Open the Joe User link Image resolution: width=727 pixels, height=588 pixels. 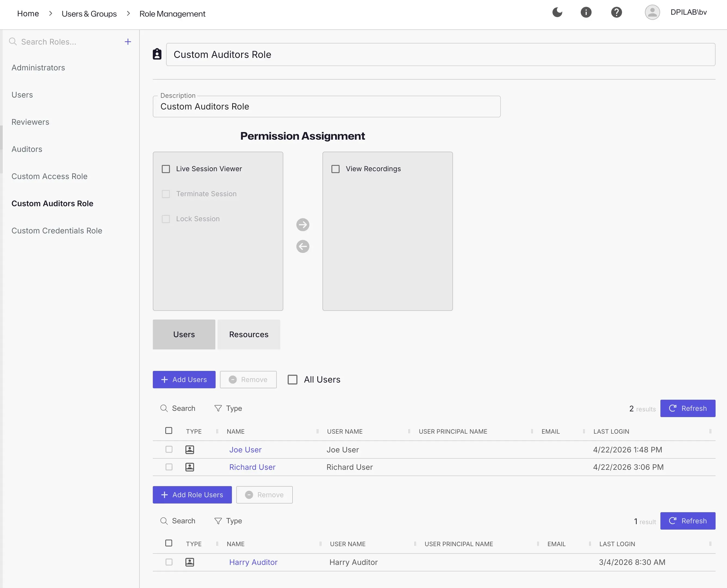pyautogui.click(x=246, y=449)
